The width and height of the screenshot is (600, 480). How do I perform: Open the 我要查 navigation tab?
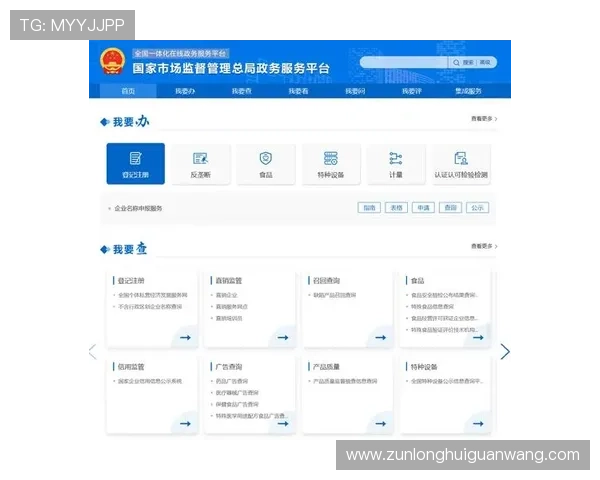point(241,91)
